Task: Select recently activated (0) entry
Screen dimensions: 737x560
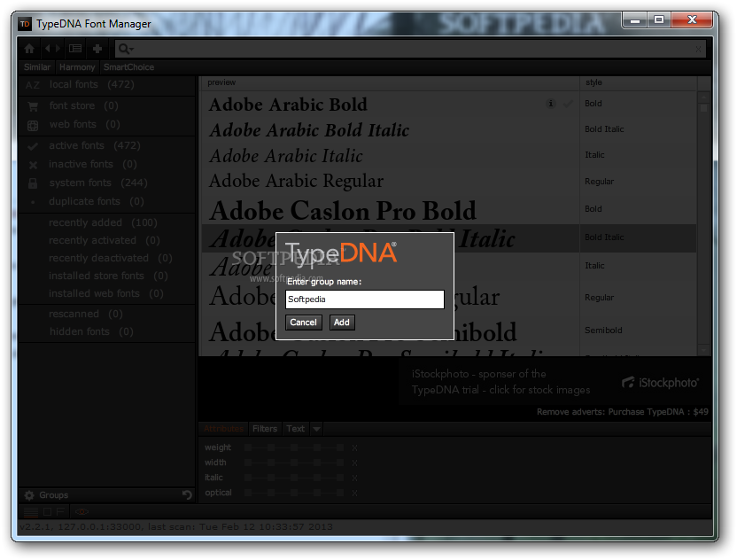Action: (x=106, y=240)
